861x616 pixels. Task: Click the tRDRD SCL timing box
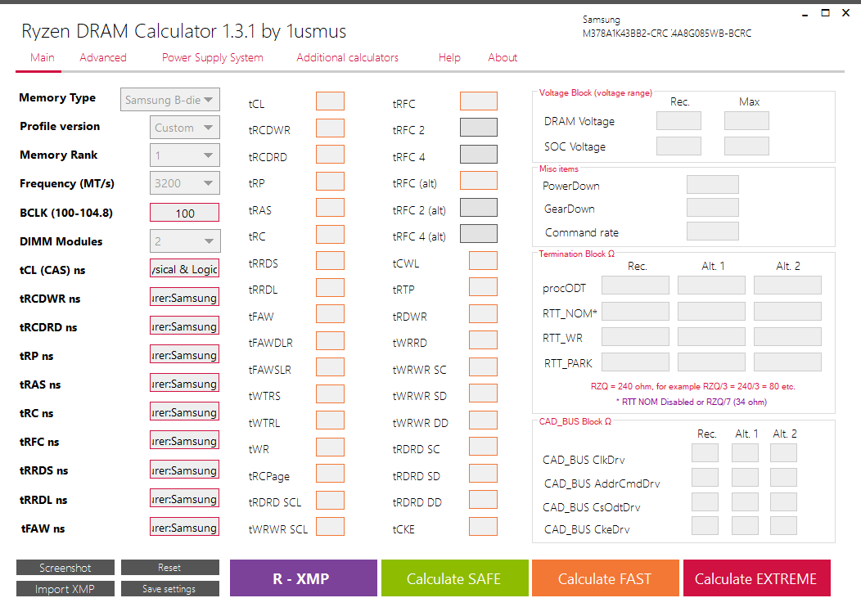(330, 500)
